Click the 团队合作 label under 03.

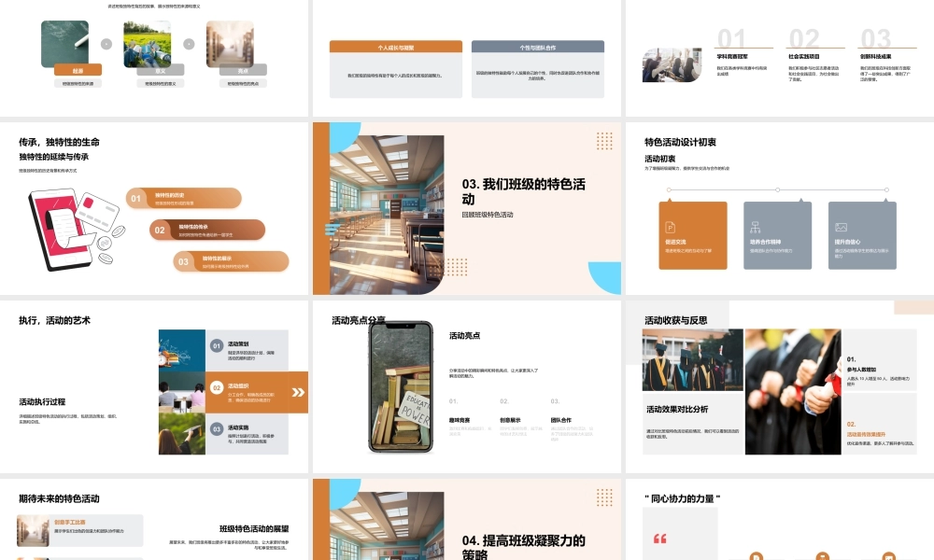pyautogui.click(x=561, y=420)
